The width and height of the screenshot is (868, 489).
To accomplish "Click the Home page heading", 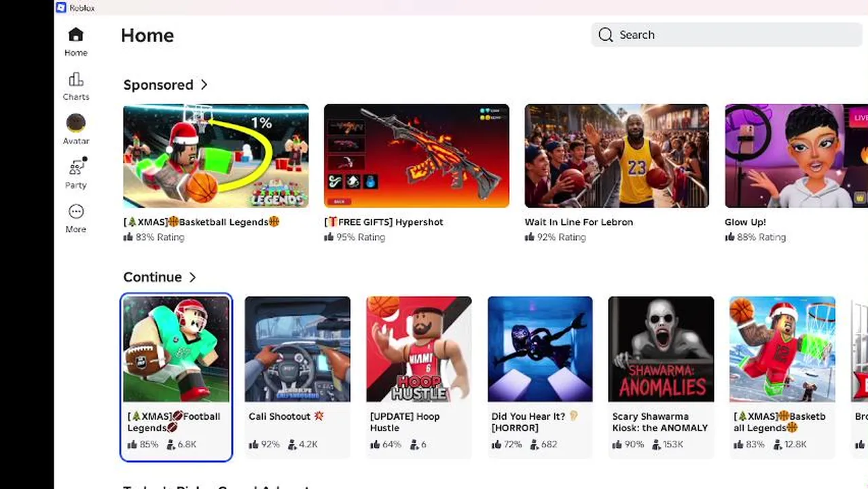I will 147,35.
